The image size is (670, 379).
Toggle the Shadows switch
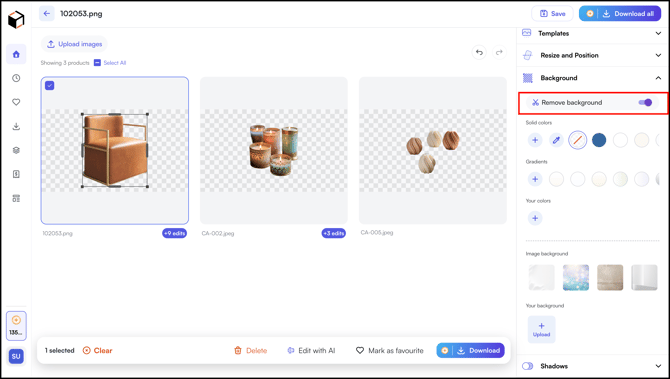tap(528, 366)
